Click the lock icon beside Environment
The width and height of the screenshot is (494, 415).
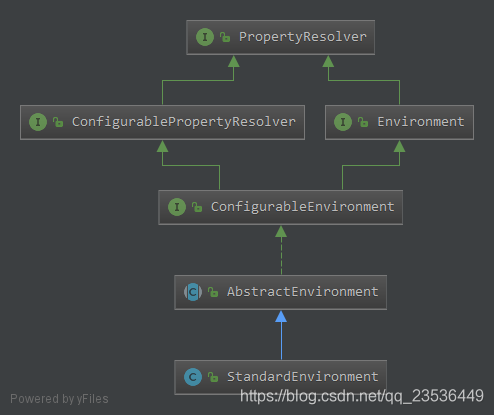[x=363, y=122]
